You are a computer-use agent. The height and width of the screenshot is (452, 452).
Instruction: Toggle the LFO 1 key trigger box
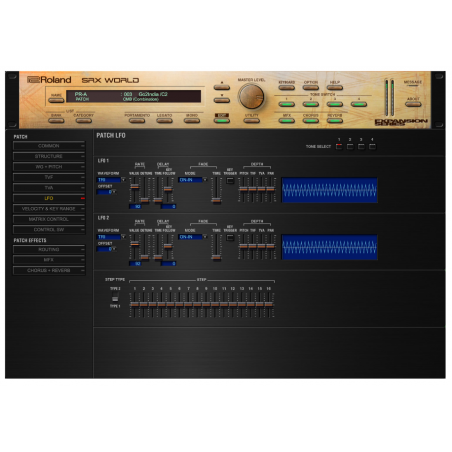pos(230,180)
